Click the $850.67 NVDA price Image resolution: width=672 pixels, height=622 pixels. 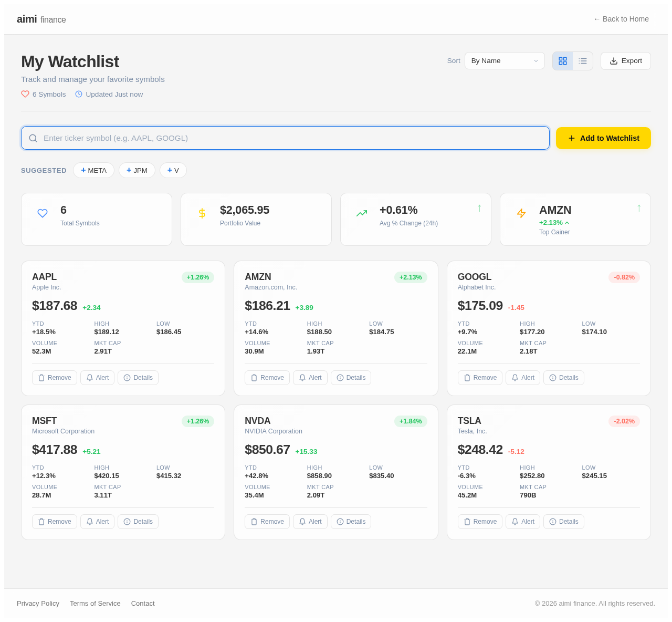(267, 450)
